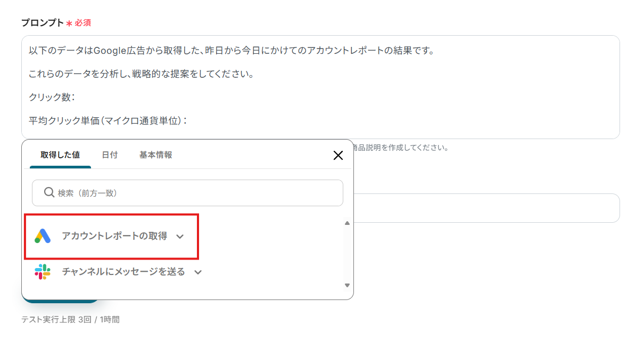This screenshot has width=644, height=340.
Task: Focus the input field right of the popup
Action: (x=485, y=208)
